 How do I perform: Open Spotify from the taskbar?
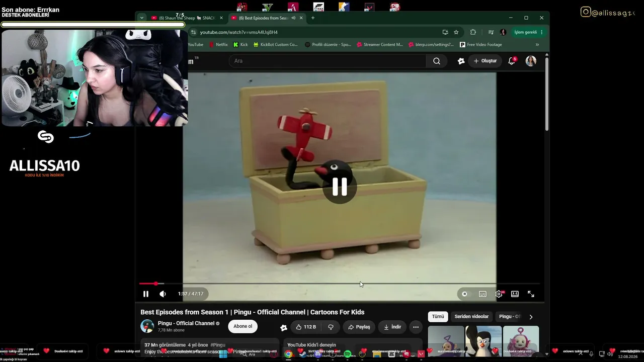[348, 354]
